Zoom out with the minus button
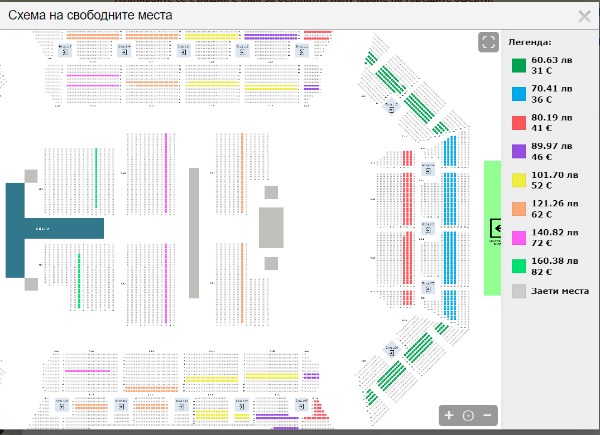 pos(487,415)
